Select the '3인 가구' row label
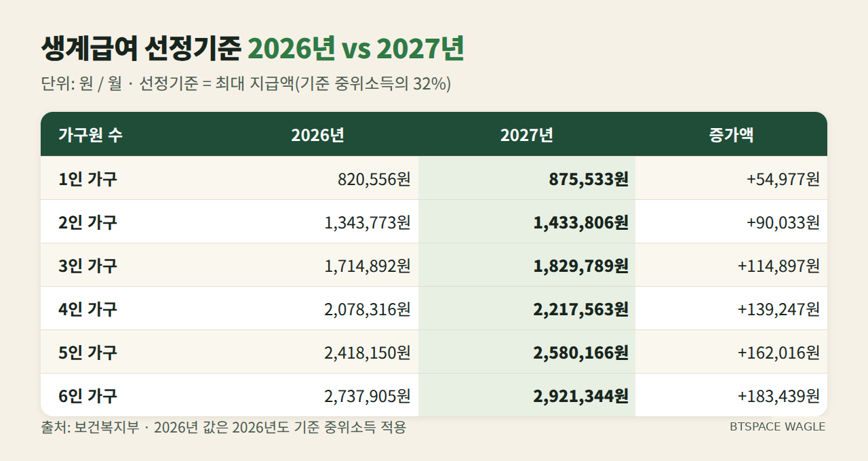This screenshot has width=868, height=461. pos(87,266)
